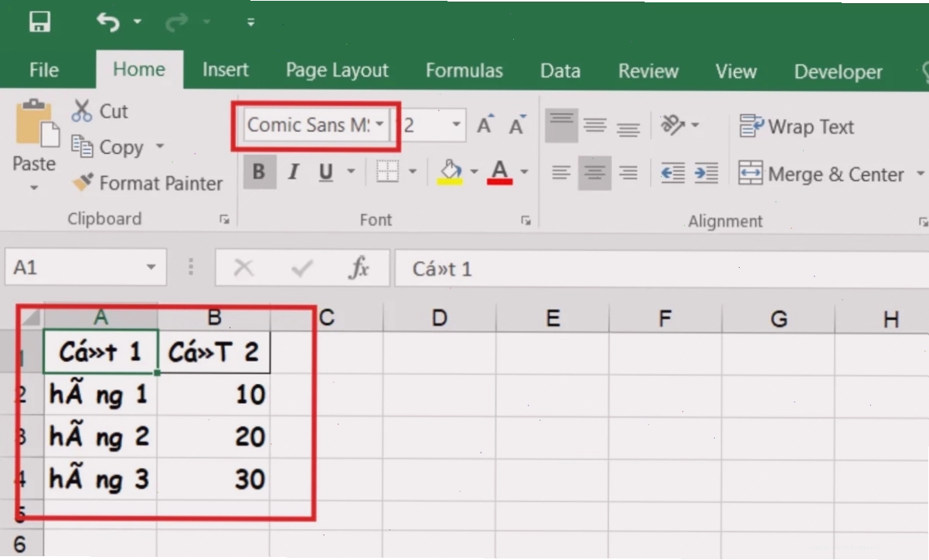Screen dimensions: 929x560
Task: Click the Insert Function fx icon
Action: coord(359,268)
